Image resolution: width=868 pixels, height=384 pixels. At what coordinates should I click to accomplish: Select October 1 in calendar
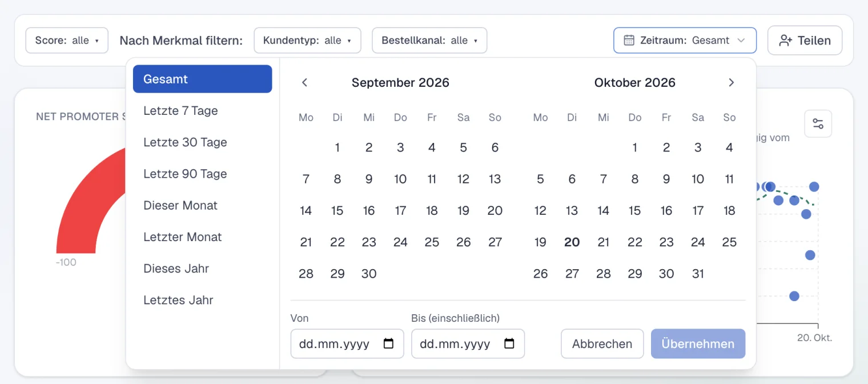(x=635, y=147)
